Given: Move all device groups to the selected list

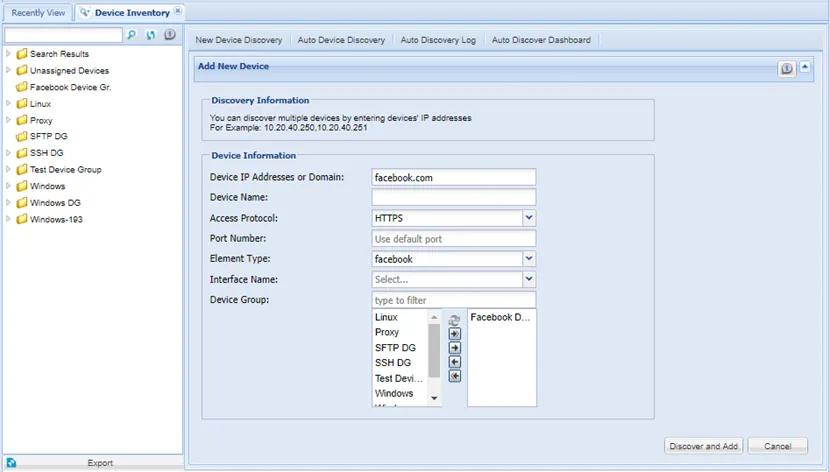Looking at the screenshot, I should pyautogui.click(x=455, y=334).
